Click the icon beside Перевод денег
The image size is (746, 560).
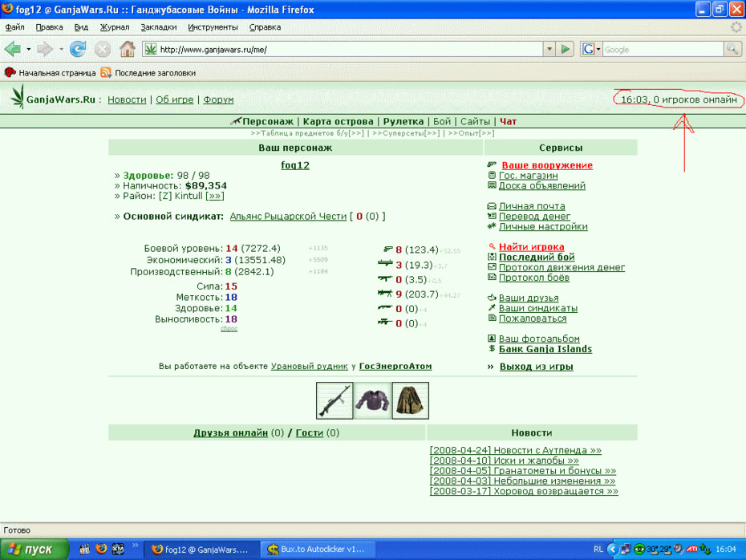(x=492, y=216)
